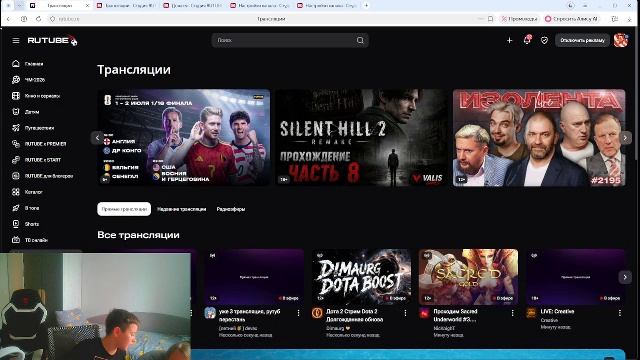Open the notifications bell
The height and width of the screenshot is (360, 640).
527,40
